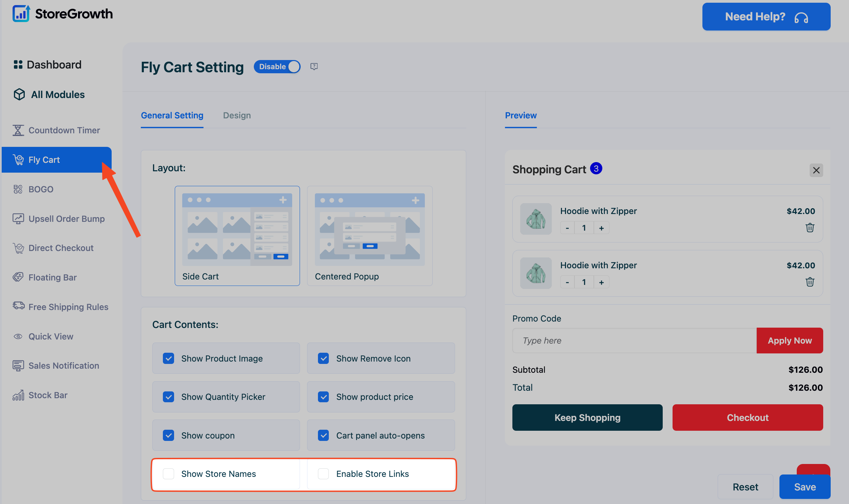Click the Checkout button

tap(747, 418)
